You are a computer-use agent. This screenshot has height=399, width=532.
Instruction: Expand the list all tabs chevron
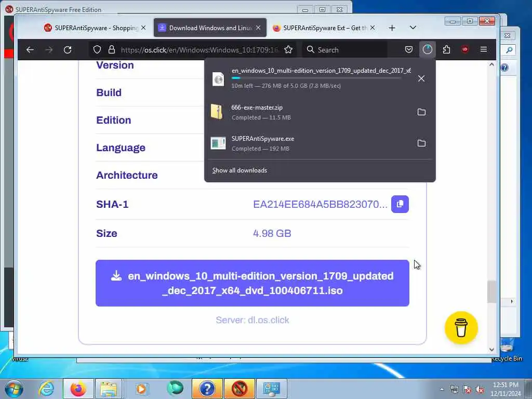click(x=413, y=28)
